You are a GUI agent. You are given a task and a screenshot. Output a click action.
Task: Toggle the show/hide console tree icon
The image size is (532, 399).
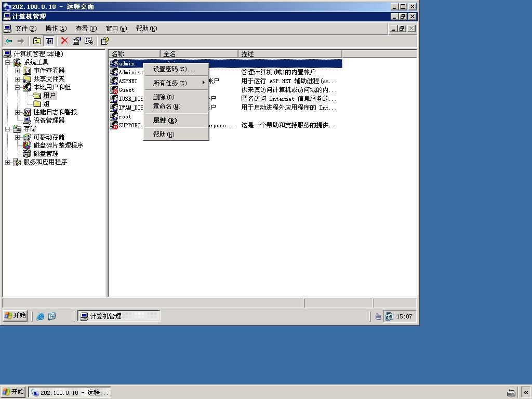pos(49,41)
